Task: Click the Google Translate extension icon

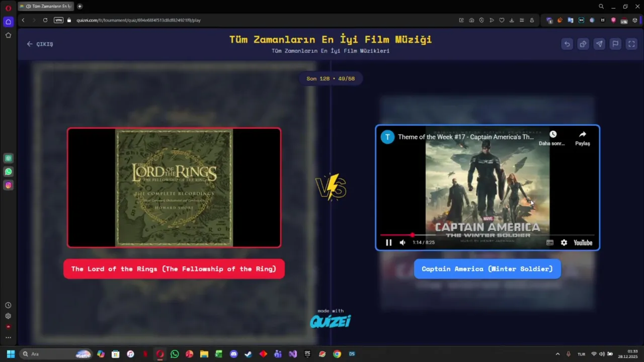Action: click(x=571, y=20)
